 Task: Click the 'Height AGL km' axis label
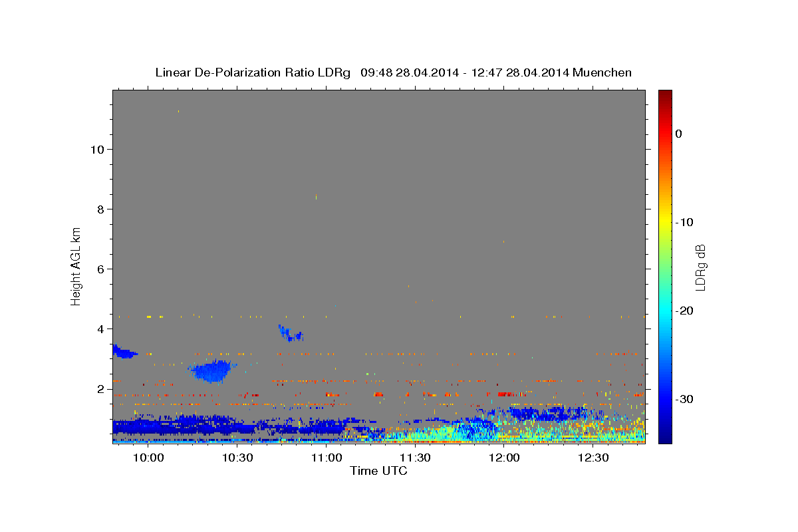pyautogui.click(x=76, y=266)
